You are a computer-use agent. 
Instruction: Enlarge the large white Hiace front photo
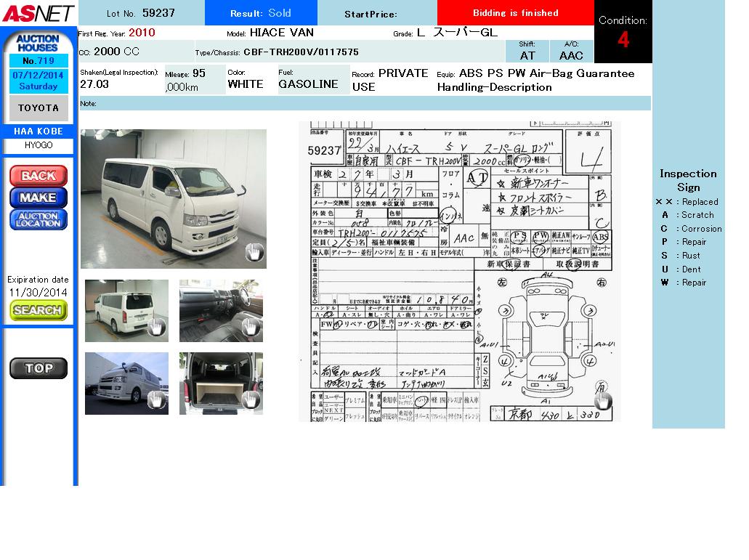point(173,198)
